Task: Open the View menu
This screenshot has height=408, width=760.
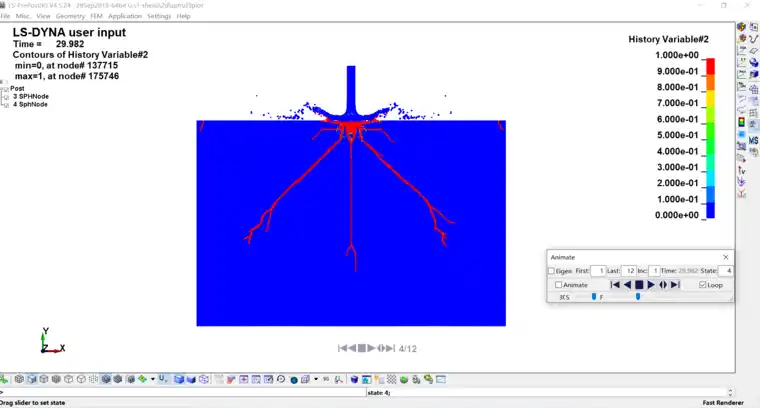Action: pyautogui.click(x=43, y=16)
